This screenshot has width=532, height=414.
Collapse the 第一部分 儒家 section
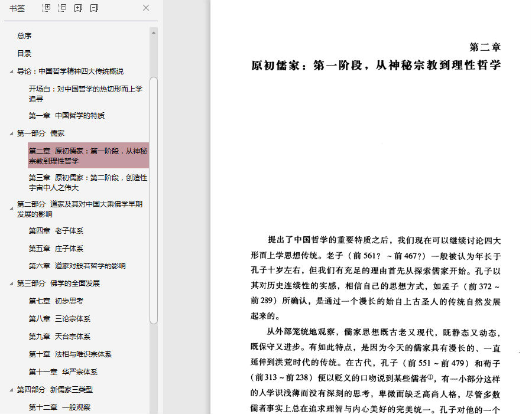11,133
